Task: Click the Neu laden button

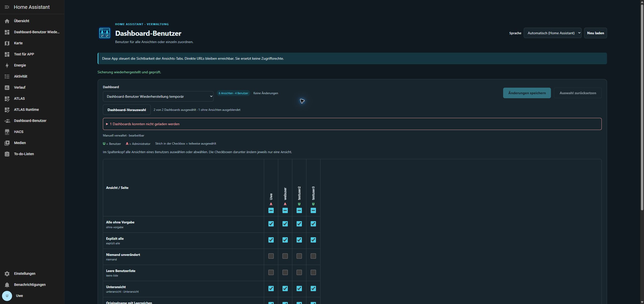Action: 595,33
